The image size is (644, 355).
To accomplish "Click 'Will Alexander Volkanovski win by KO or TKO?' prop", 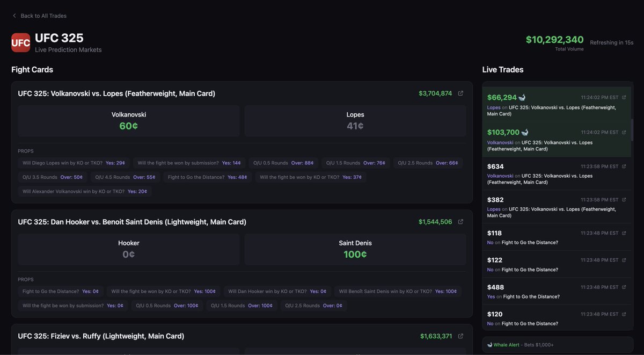I will 85,191.
